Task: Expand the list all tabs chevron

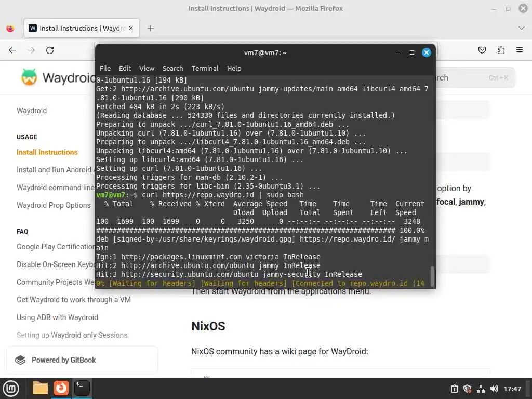Action: (522, 28)
